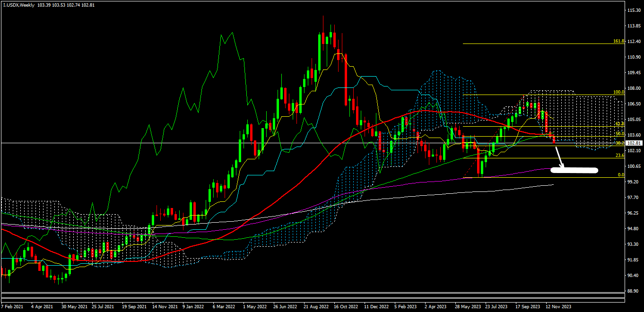Click the 21 Aug 2022 date label
Viewport: 644px width, 312px height.
click(316, 306)
